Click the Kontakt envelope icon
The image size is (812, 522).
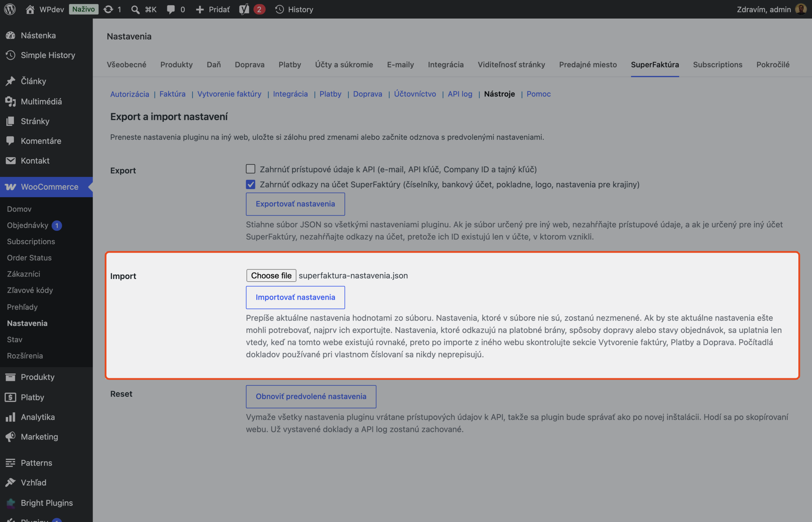pyautogui.click(x=10, y=160)
